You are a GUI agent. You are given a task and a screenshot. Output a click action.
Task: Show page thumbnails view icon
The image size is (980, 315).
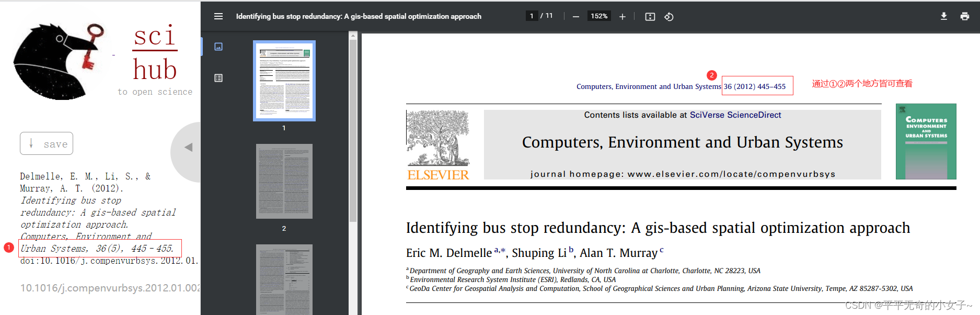[x=218, y=47]
